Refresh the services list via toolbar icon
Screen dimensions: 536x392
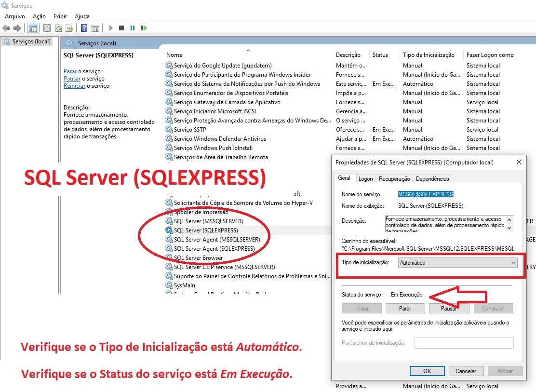[58, 28]
